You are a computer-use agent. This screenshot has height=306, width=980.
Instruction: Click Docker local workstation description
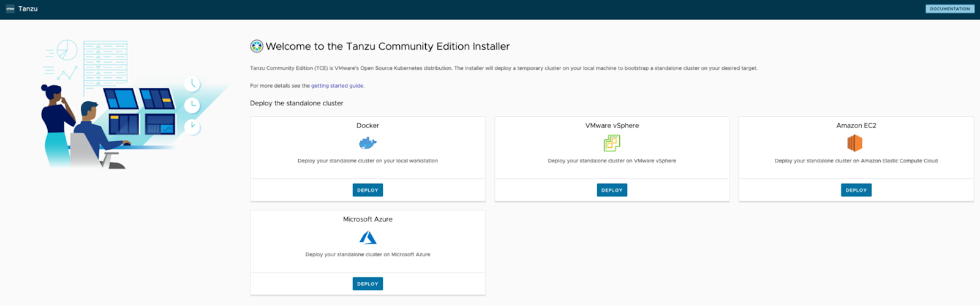click(x=367, y=161)
